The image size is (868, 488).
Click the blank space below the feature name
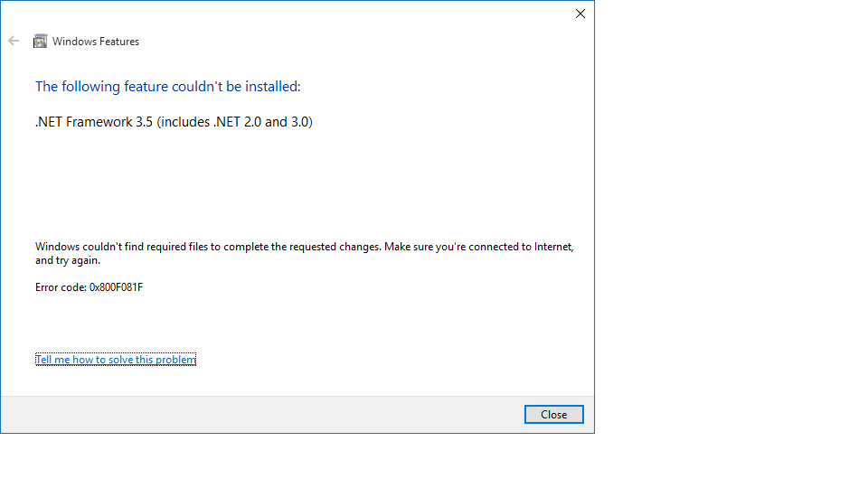pos(305,183)
